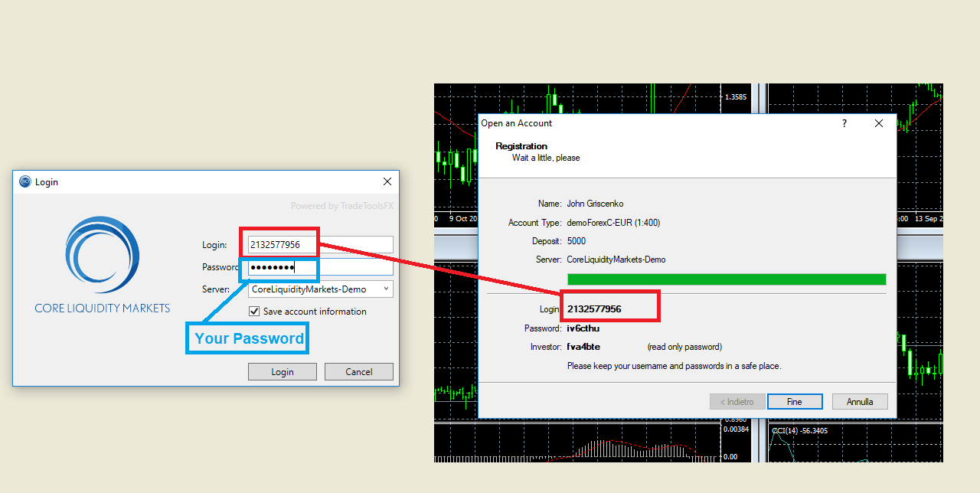980x493 pixels.
Task: Toggle Save account information checkbox
Action: pos(254,312)
